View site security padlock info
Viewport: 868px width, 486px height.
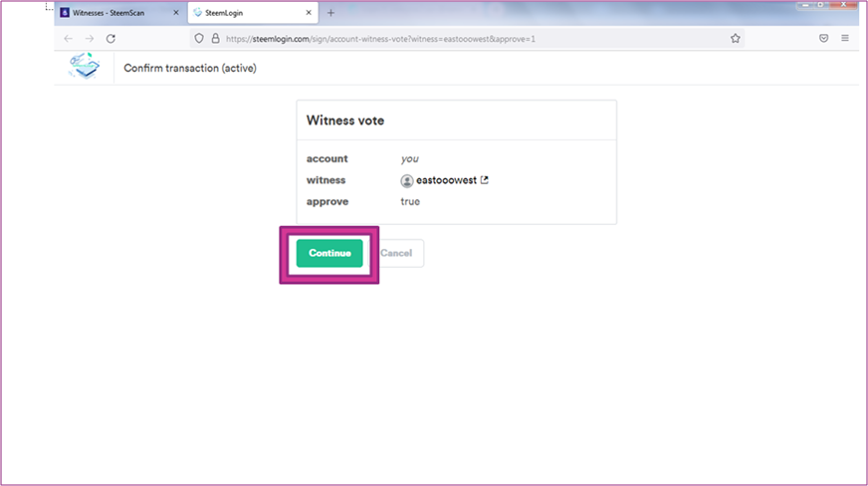pyautogui.click(x=215, y=38)
